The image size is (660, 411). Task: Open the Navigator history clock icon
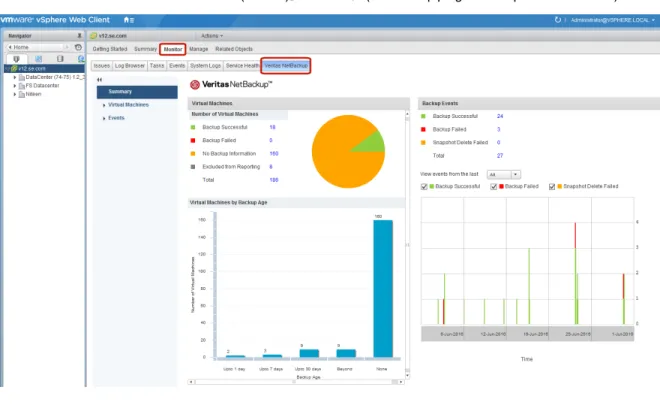(78, 47)
